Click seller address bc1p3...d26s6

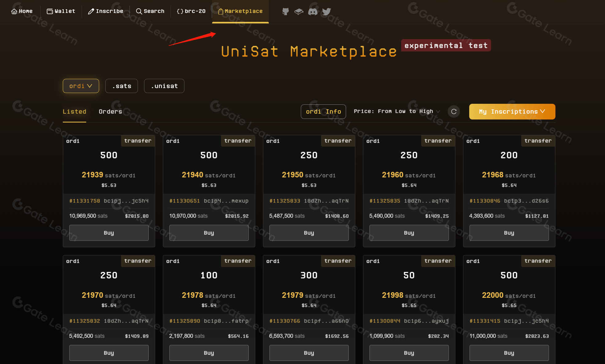526,201
